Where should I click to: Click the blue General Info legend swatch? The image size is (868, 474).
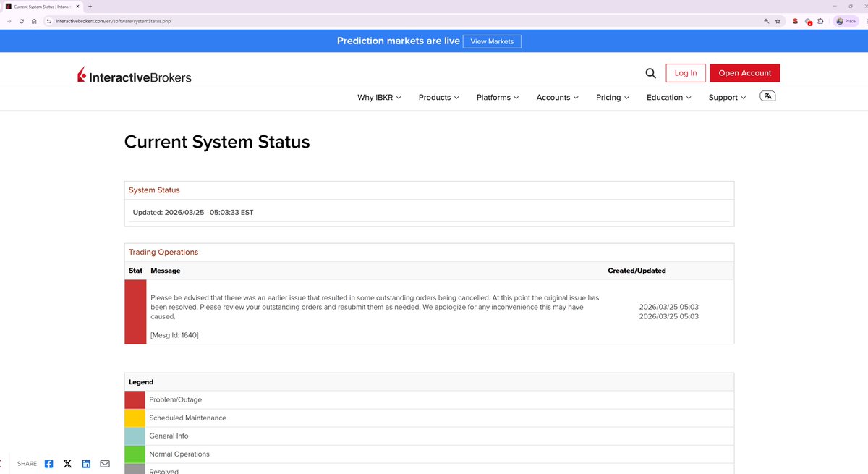point(135,436)
